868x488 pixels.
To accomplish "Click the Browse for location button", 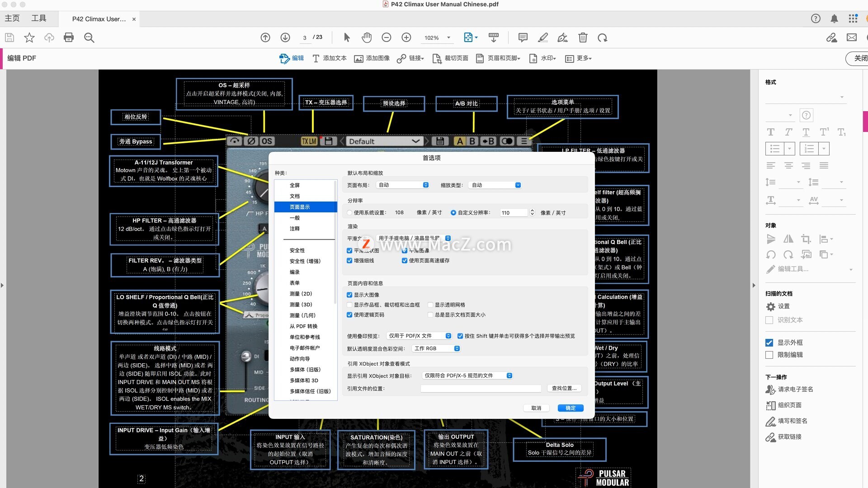I will pyautogui.click(x=564, y=388).
